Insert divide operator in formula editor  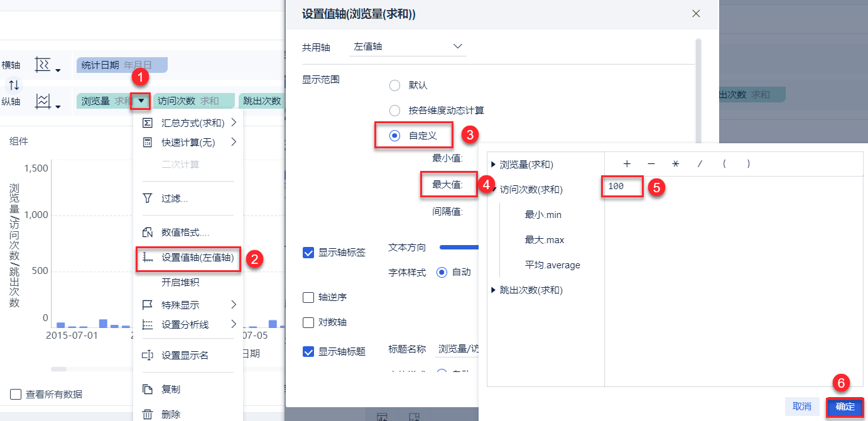coord(700,163)
